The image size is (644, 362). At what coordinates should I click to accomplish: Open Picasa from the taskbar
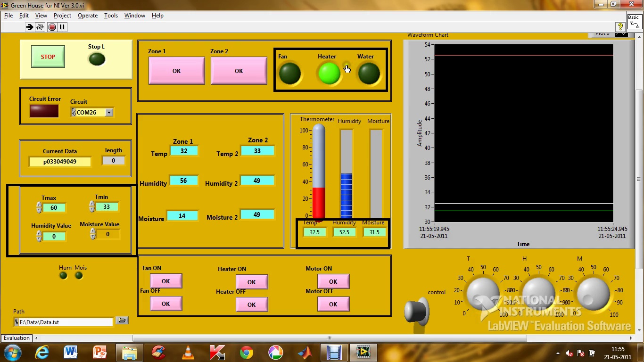(276, 353)
